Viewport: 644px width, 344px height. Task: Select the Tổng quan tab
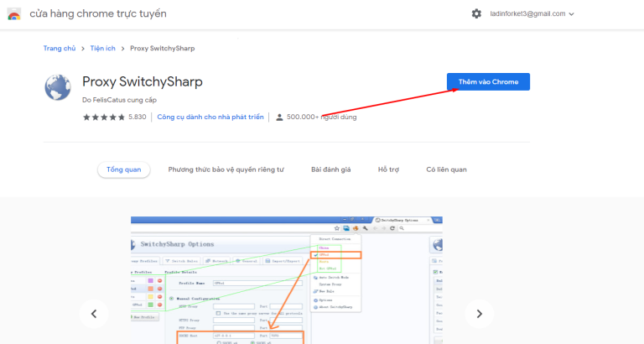coord(123,169)
